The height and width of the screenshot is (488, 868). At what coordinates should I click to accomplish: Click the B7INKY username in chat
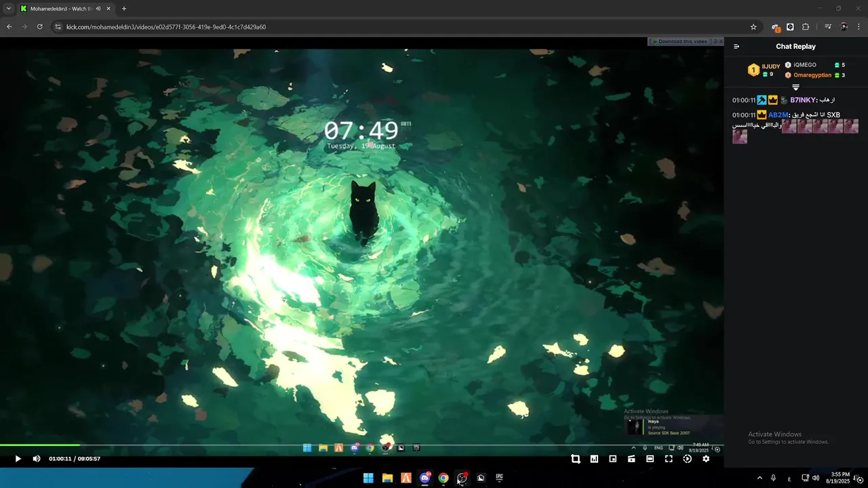tap(803, 100)
